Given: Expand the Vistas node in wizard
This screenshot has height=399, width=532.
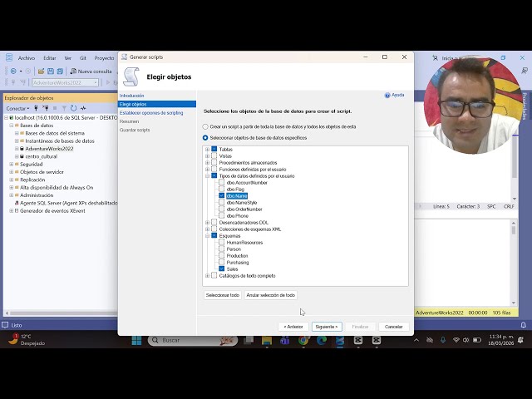Looking at the screenshot, I should coord(207,155).
